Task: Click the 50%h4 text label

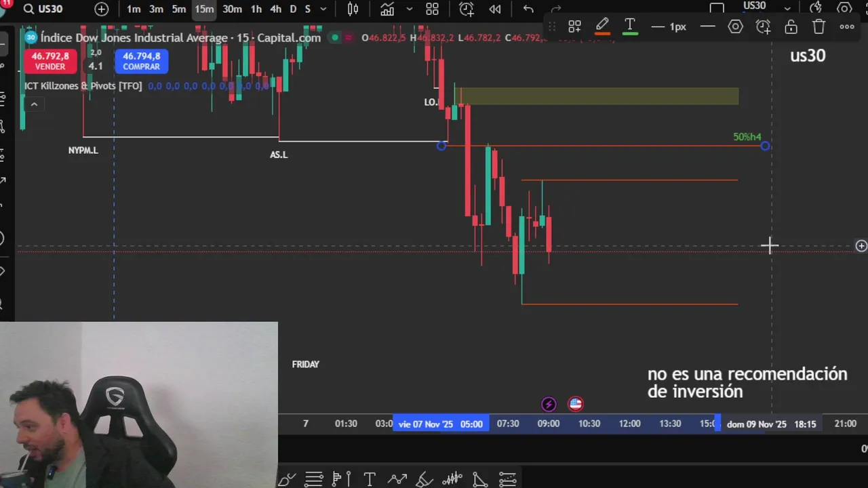Action: (747, 137)
